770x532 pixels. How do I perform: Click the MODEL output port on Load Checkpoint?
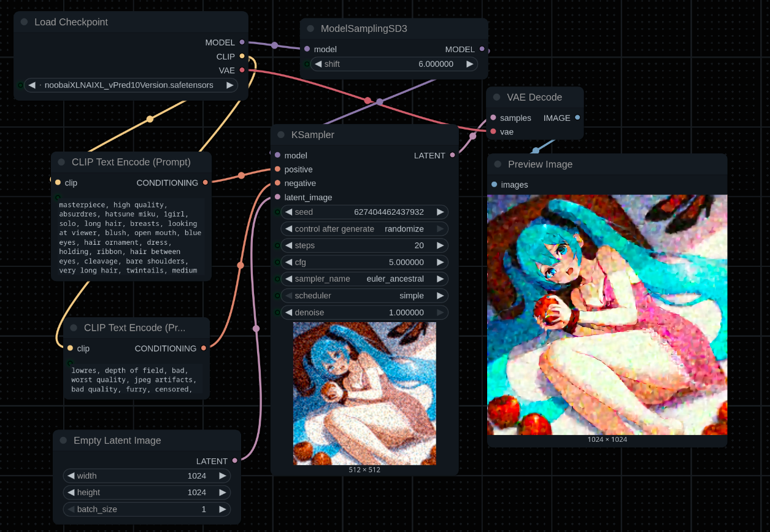[242, 42]
